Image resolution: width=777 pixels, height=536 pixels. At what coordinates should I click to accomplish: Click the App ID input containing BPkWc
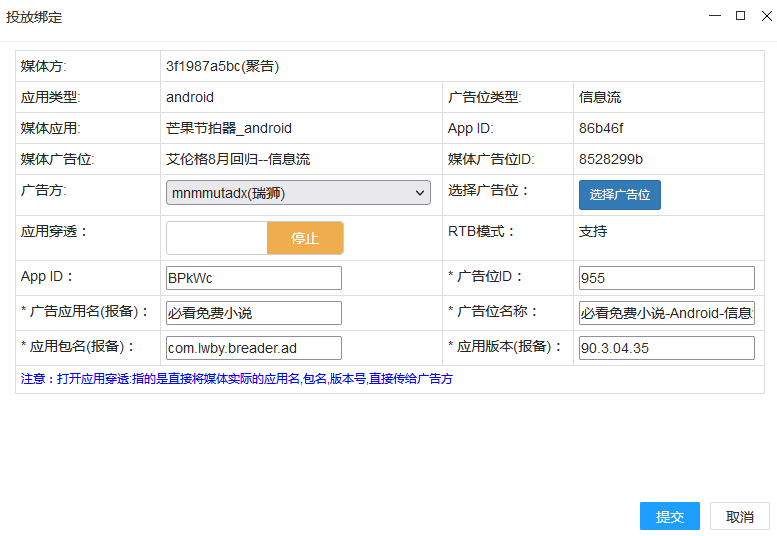click(x=254, y=278)
